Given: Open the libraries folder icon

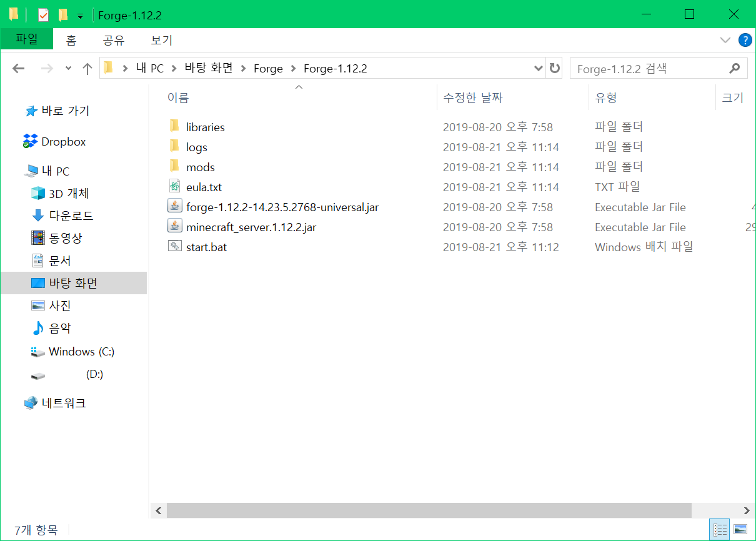Looking at the screenshot, I should (174, 127).
